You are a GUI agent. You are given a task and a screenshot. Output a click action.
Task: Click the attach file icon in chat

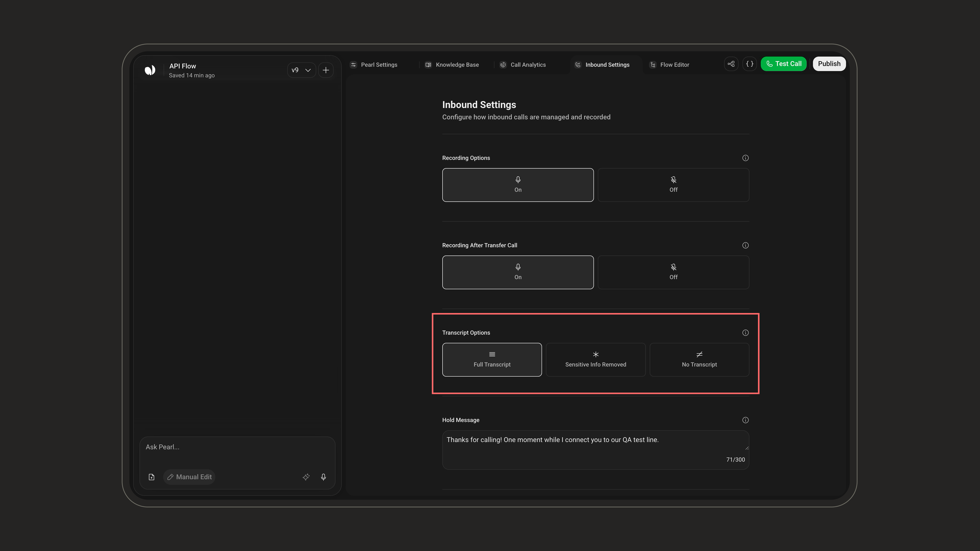[x=151, y=477]
